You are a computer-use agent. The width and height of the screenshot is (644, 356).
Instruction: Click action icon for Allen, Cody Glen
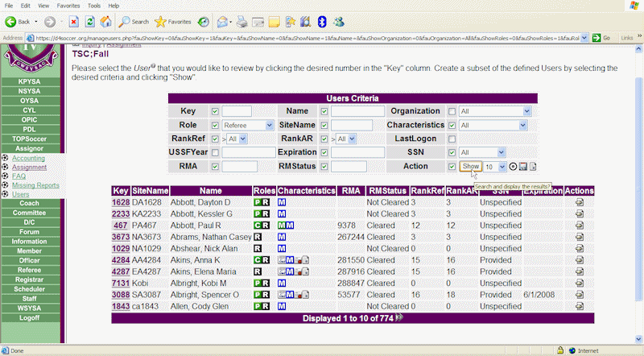580,307
